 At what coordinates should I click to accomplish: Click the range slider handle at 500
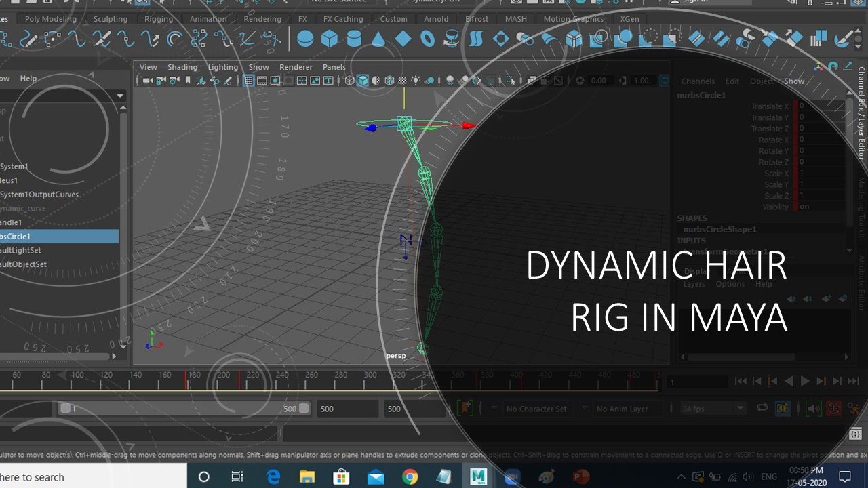pyautogui.click(x=304, y=409)
